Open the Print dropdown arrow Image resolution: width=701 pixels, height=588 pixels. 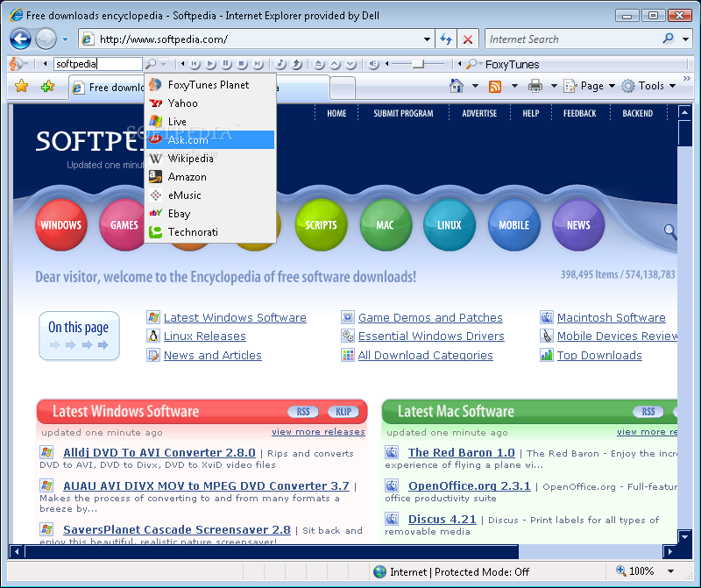pos(554,86)
